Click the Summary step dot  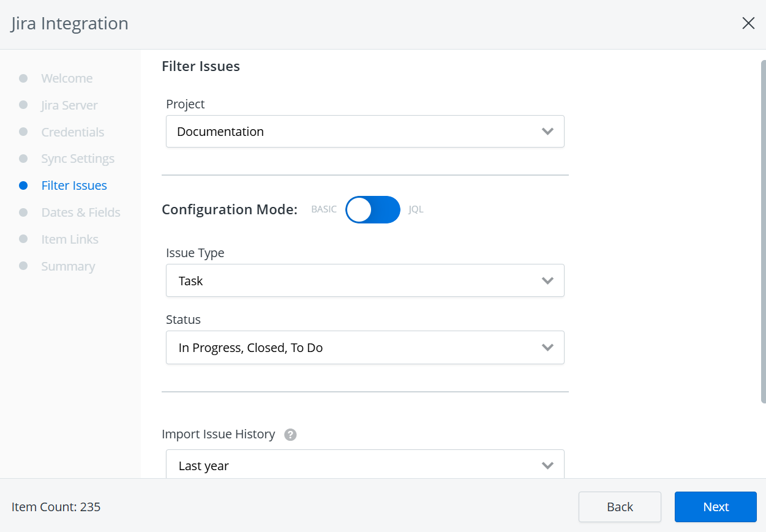[x=23, y=266]
